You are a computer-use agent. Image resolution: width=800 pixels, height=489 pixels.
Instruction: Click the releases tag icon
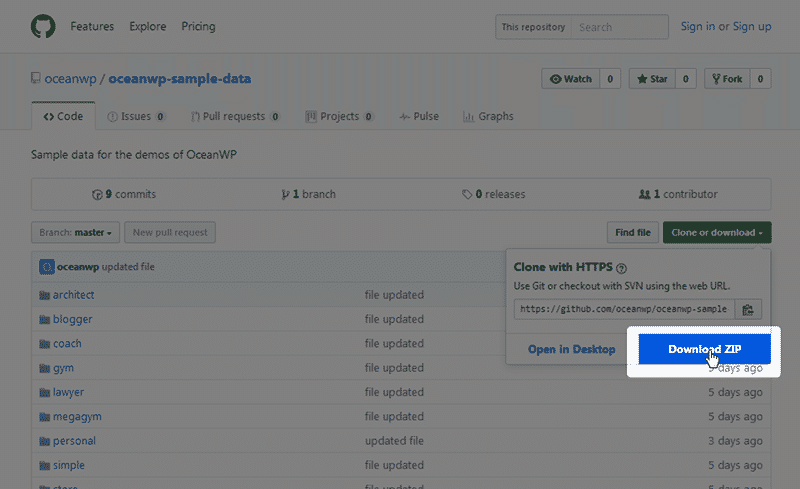tap(467, 194)
